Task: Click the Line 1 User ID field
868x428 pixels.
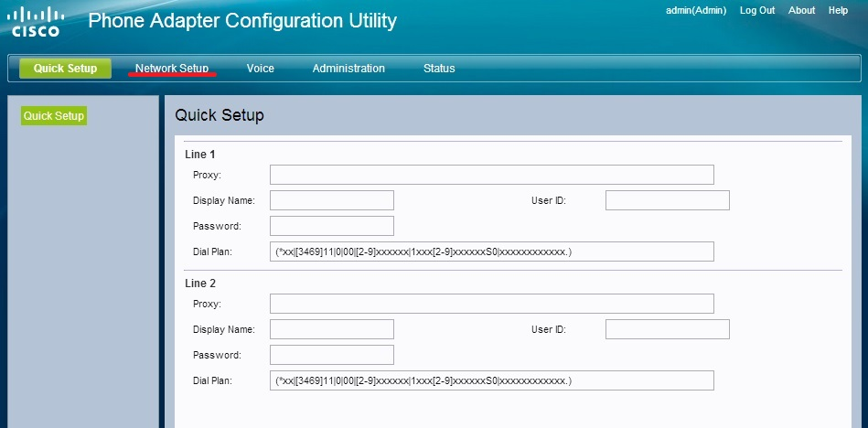Action: [668, 200]
